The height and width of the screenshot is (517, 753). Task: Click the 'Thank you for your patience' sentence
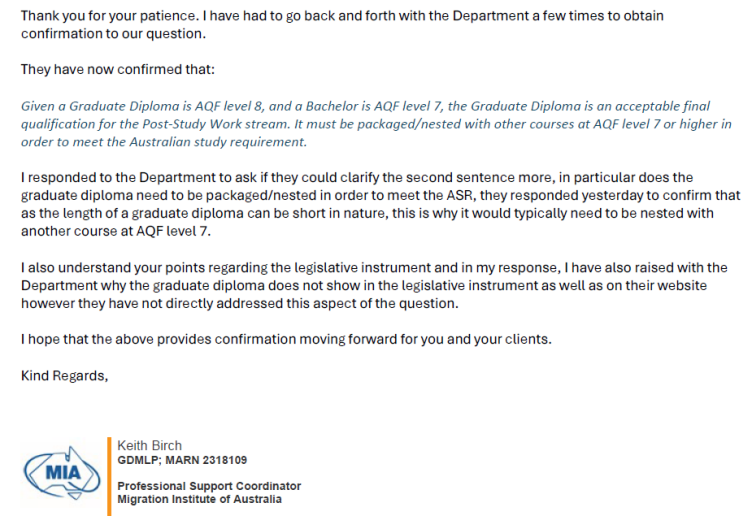(x=109, y=16)
